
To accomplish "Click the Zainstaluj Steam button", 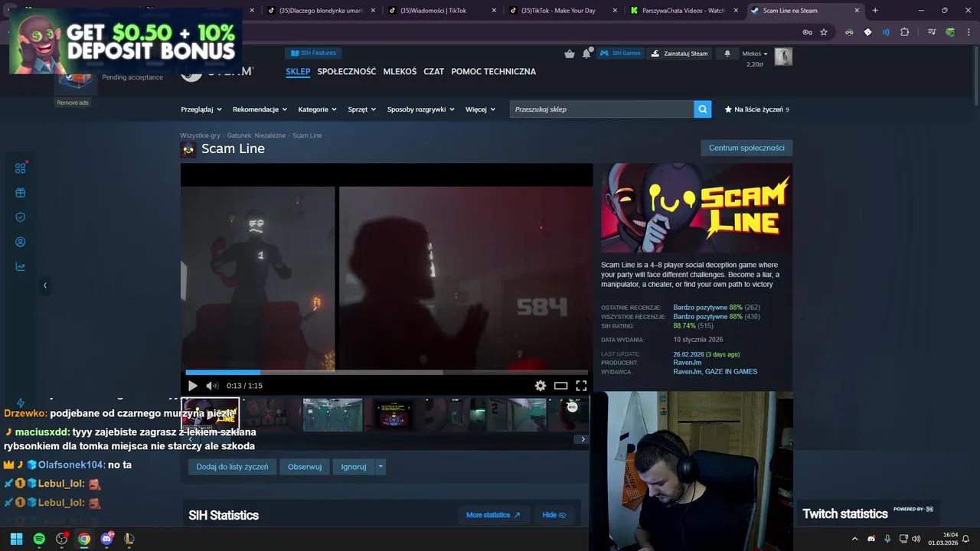I will click(x=679, y=54).
